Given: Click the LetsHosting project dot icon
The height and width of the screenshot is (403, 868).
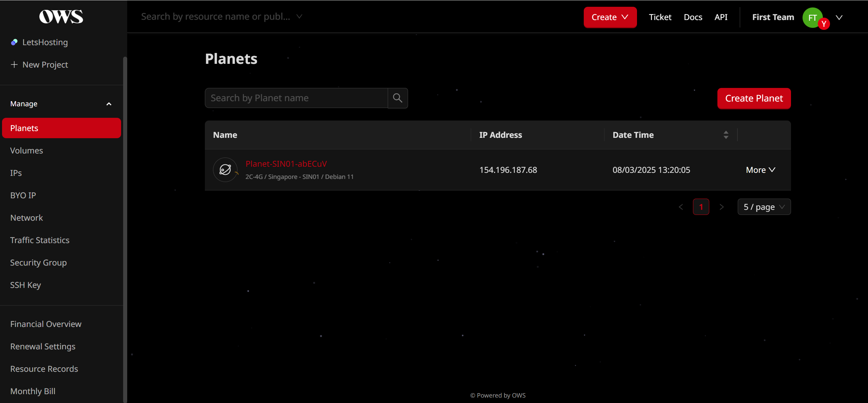Looking at the screenshot, I should [x=14, y=42].
